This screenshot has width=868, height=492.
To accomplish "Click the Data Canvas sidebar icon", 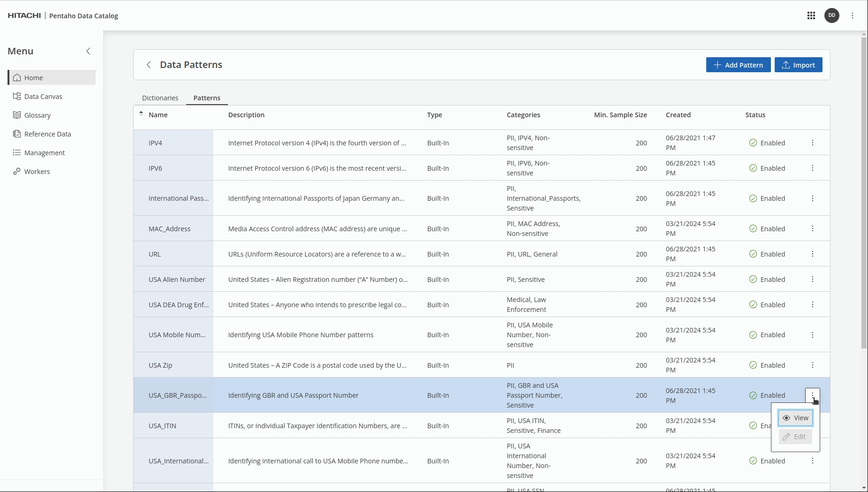I will pos(17,96).
